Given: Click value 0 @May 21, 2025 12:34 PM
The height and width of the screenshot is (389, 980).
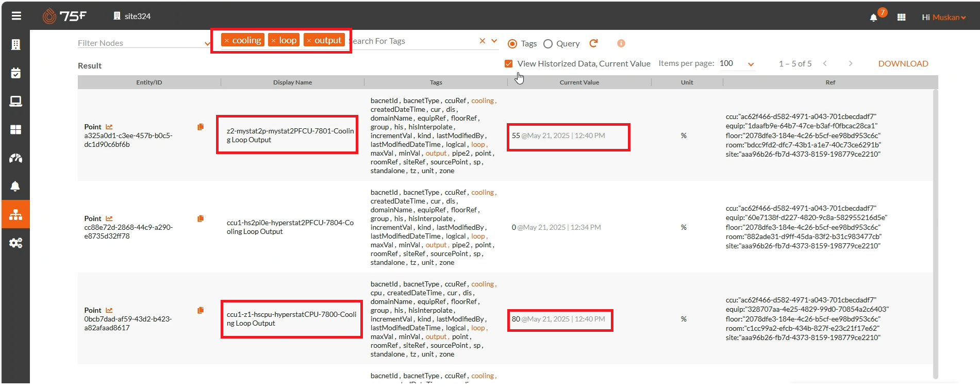Looking at the screenshot, I should (556, 227).
